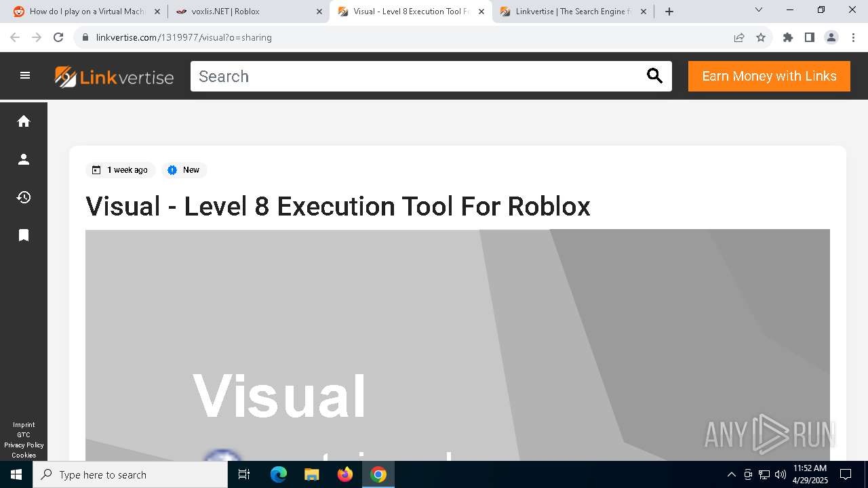Go forward in the browser
The height and width of the screenshot is (488, 868).
click(x=37, y=37)
